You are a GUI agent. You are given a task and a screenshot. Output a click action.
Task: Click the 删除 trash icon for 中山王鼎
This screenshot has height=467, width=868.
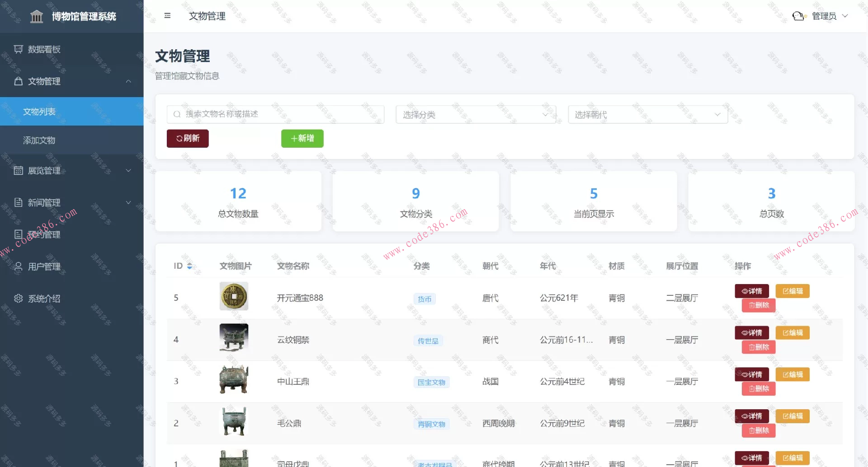click(751, 389)
